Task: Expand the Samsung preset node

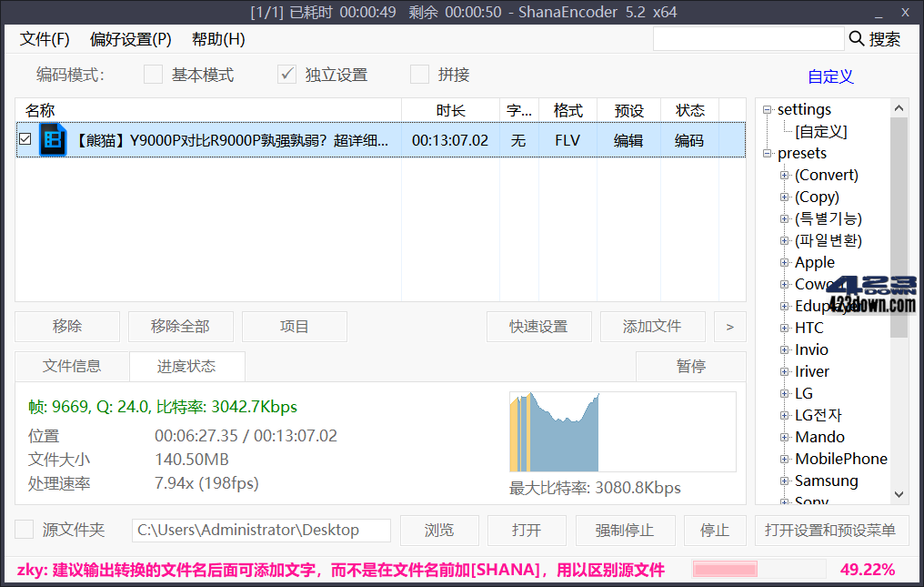Action: point(783,481)
